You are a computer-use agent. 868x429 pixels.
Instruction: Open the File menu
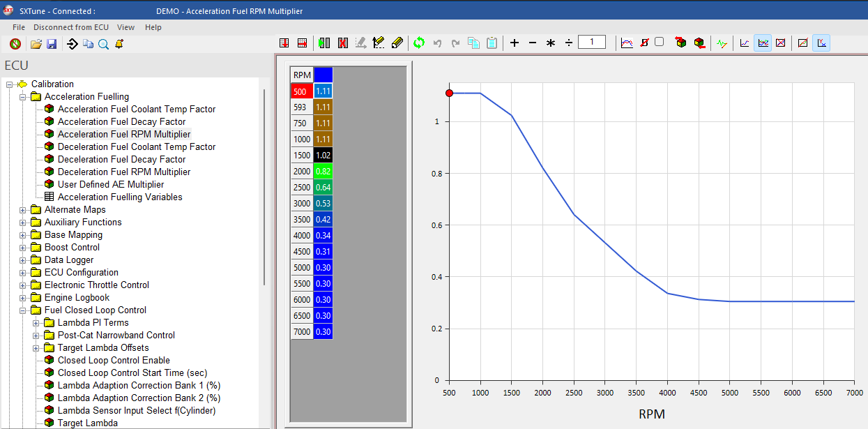point(19,27)
